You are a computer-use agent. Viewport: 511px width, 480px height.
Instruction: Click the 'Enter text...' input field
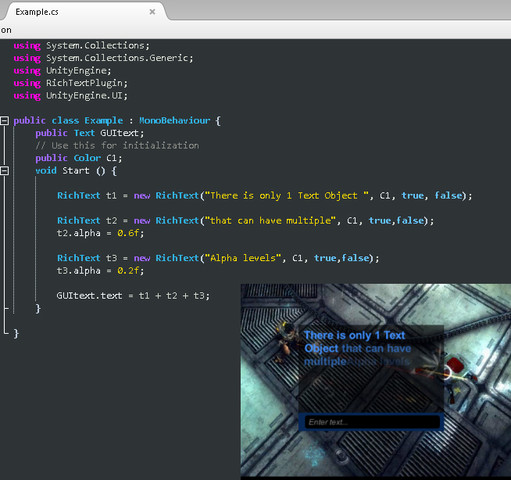[372, 422]
